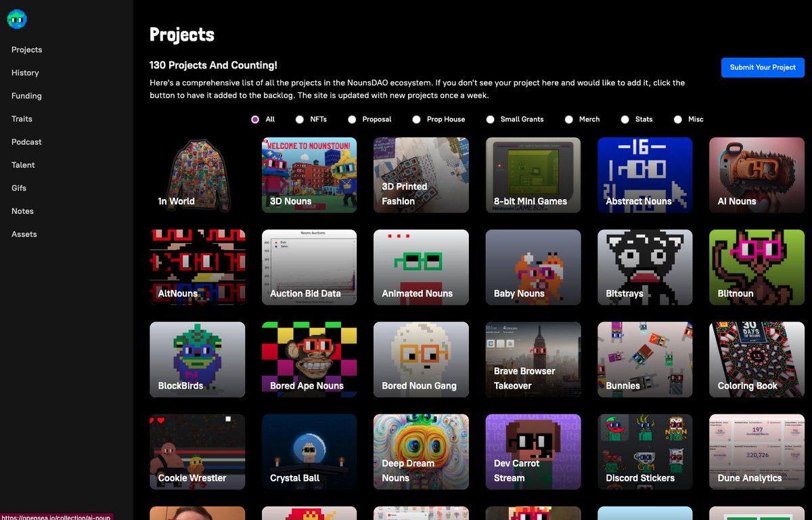
Task: Open the Dune Analytics project card
Action: click(x=757, y=452)
